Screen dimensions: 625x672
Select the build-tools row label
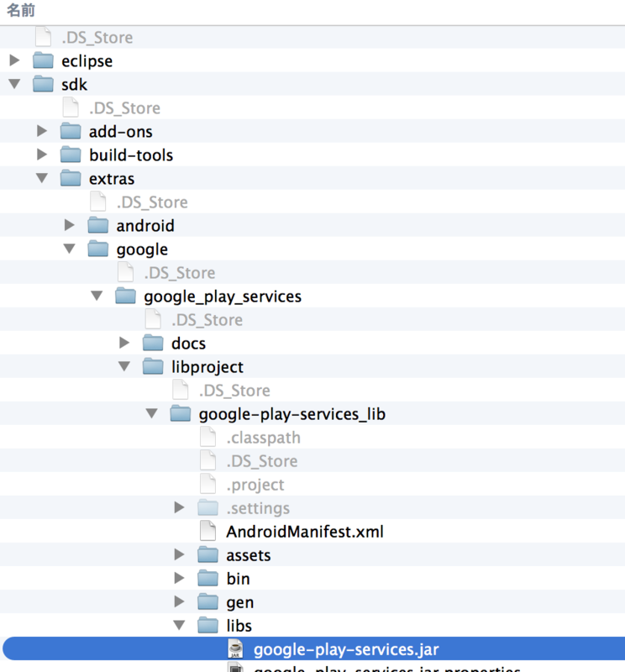[x=131, y=155]
